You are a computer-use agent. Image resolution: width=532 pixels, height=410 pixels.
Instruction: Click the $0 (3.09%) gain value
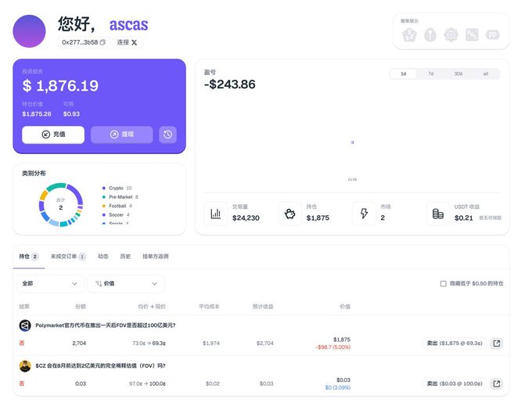click(338, 387)
